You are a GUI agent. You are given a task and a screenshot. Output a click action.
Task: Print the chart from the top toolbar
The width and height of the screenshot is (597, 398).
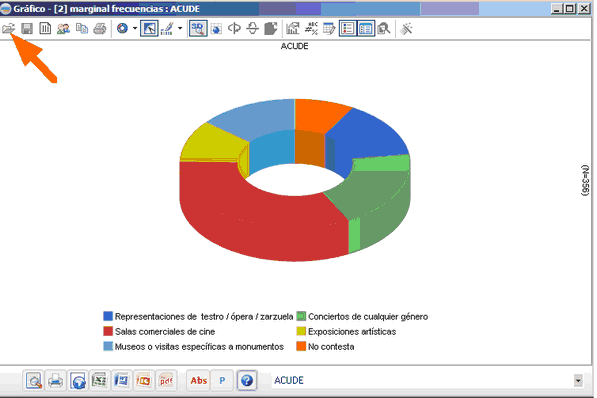(x=100, y=29)
